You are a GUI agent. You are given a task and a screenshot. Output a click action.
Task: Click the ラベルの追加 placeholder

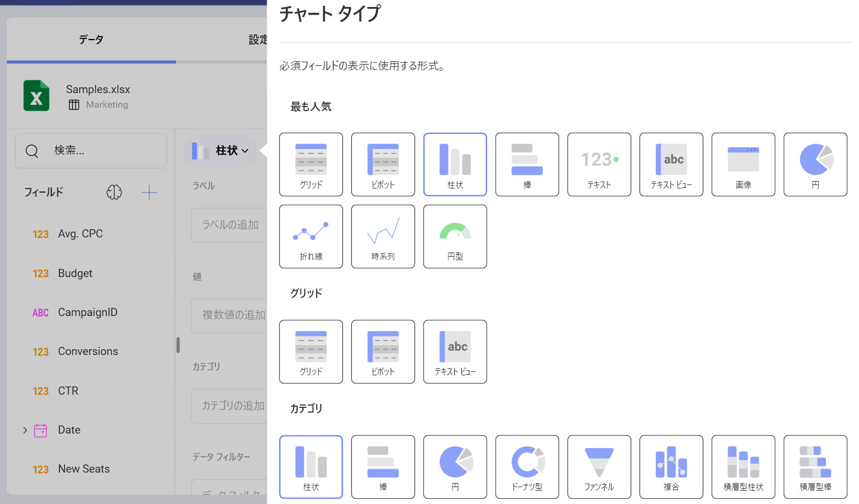click(x=230, y=225)
